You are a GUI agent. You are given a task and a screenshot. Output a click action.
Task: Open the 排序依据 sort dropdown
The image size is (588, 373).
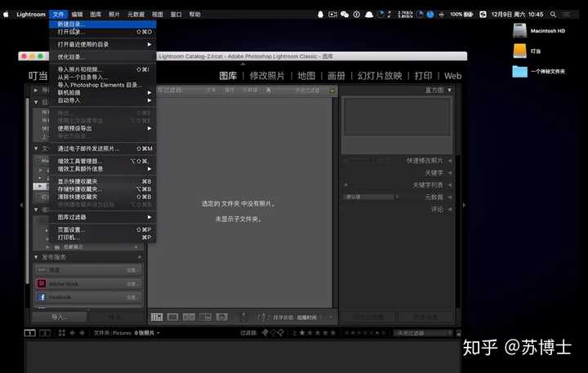point(306,317)
